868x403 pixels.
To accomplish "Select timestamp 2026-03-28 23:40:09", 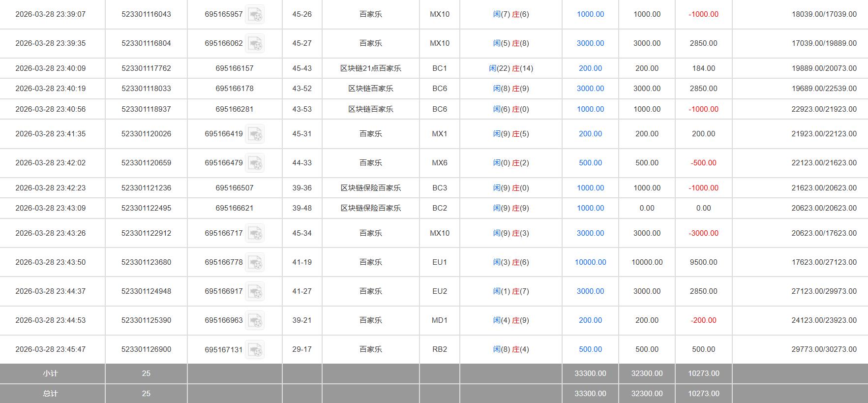I will tap(51, 68).
